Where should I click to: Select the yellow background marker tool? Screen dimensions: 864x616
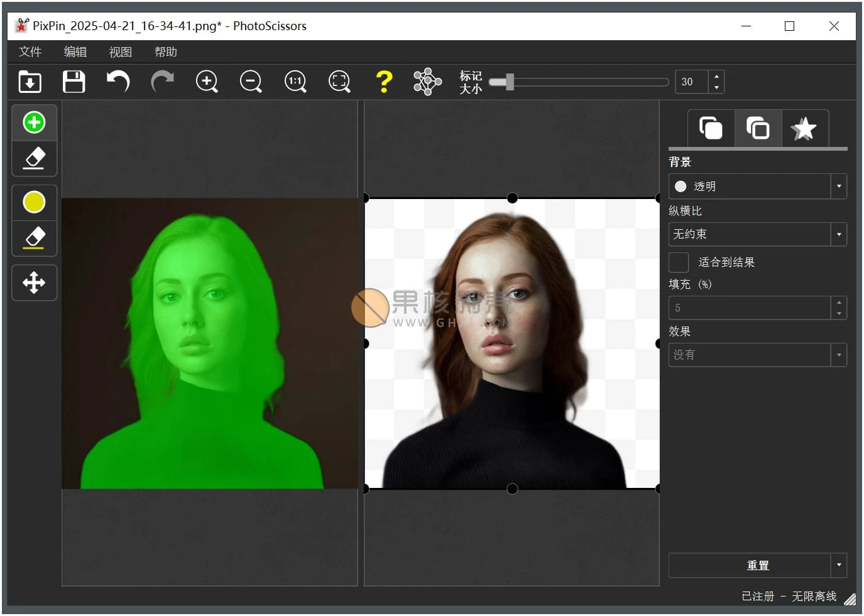(34, 202)
